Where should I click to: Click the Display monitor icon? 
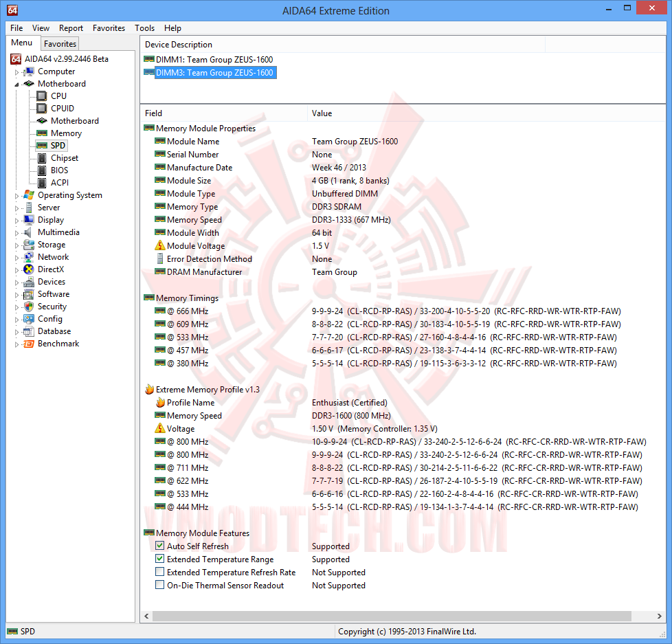pos(29,219)
